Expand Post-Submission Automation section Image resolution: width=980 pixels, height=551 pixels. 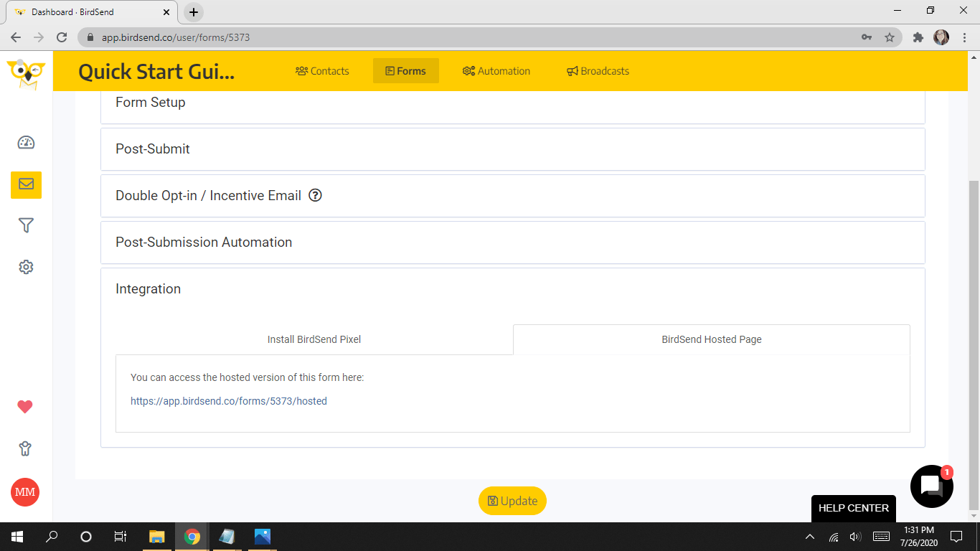coord(512,242)
